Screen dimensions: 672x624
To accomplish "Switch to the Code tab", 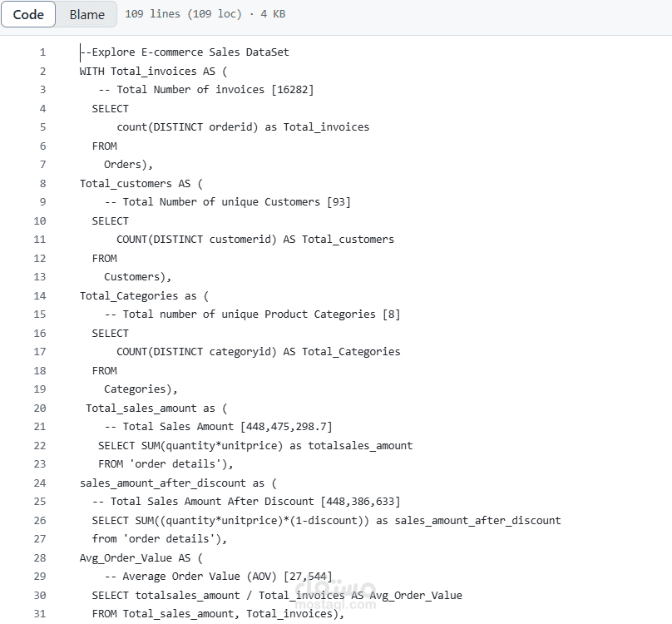I will pos(28,14).
